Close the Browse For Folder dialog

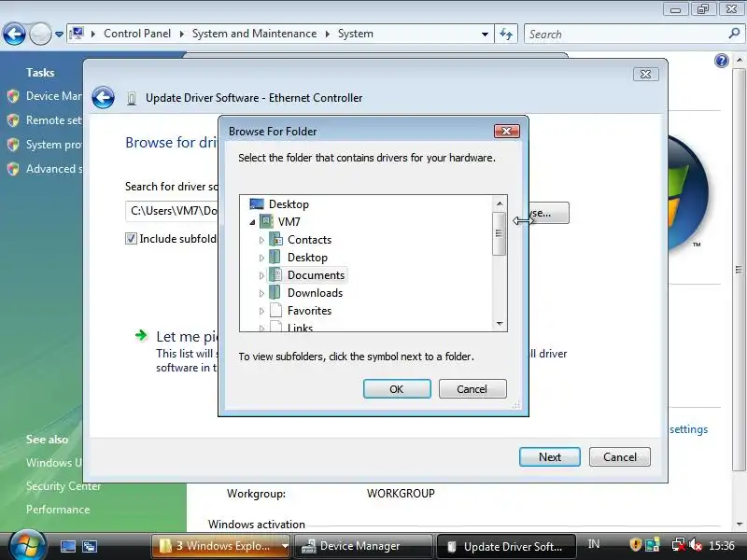click(506, 131)
